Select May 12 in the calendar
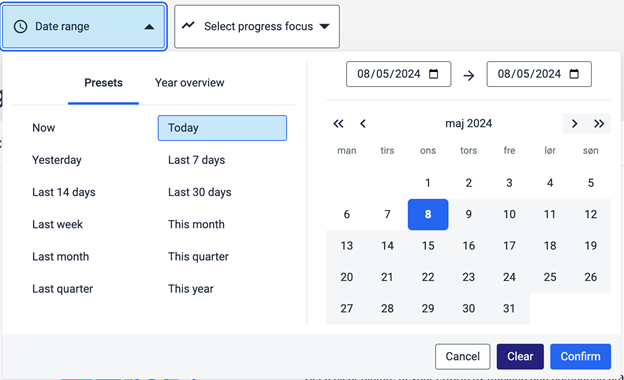 click(591, 214)
